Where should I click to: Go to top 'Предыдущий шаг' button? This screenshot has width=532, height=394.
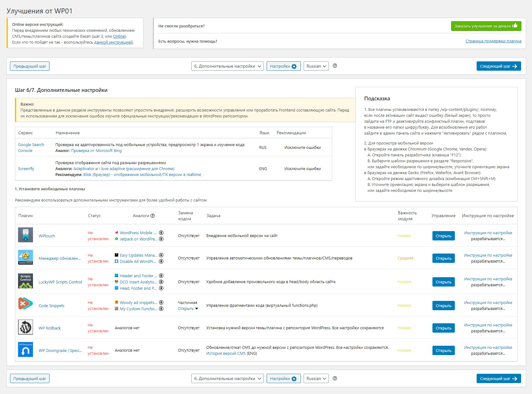pyautogui.click(x=30, y=66)
